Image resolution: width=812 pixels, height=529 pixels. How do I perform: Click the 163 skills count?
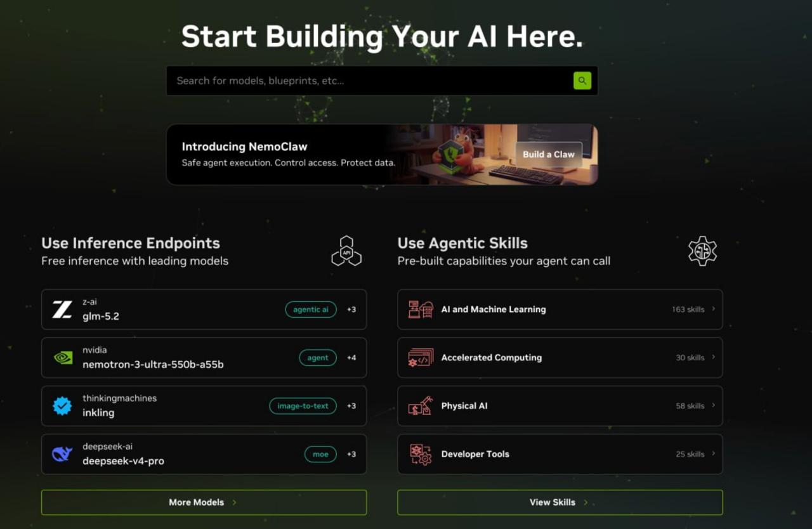688,310
